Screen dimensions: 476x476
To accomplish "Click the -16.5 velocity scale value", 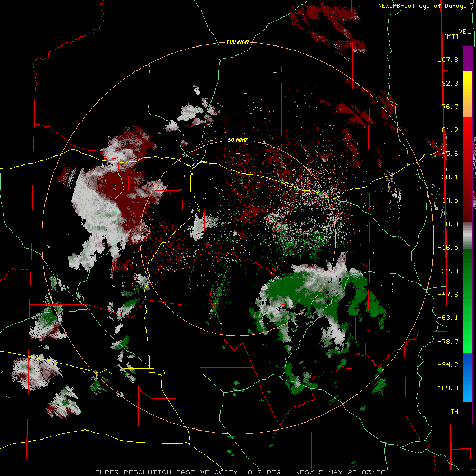I will pos(448,248).
